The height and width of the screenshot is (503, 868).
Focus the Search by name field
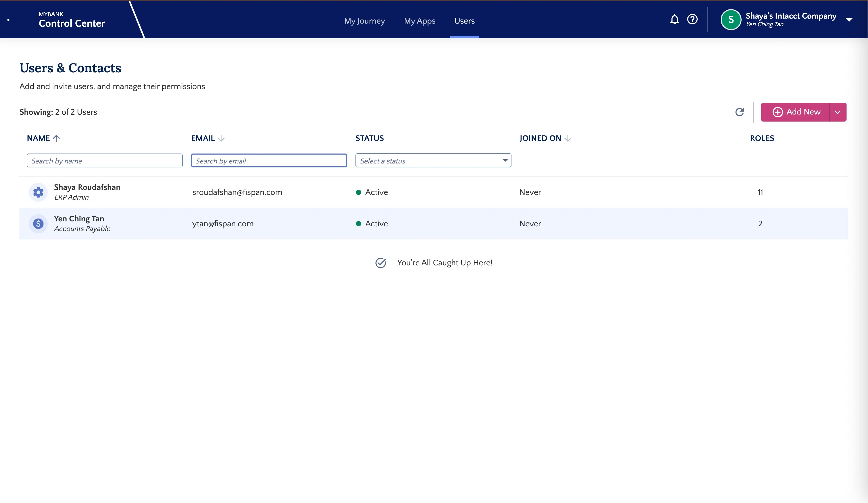105,161
